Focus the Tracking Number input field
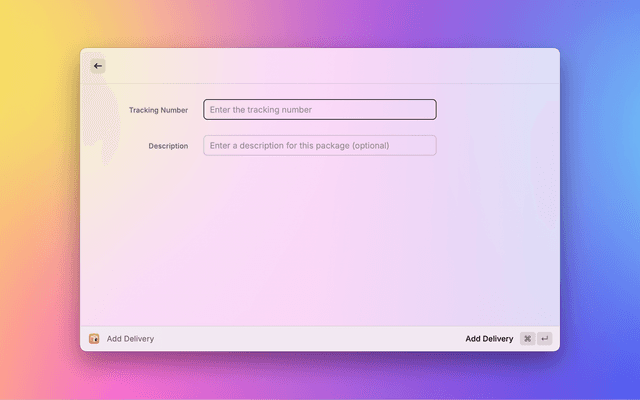Viewport: 640px width, 400px height. [x=320, y=110]
